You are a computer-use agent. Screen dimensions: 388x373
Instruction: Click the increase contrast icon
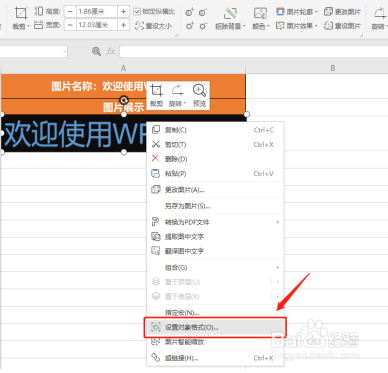point(189,13)
